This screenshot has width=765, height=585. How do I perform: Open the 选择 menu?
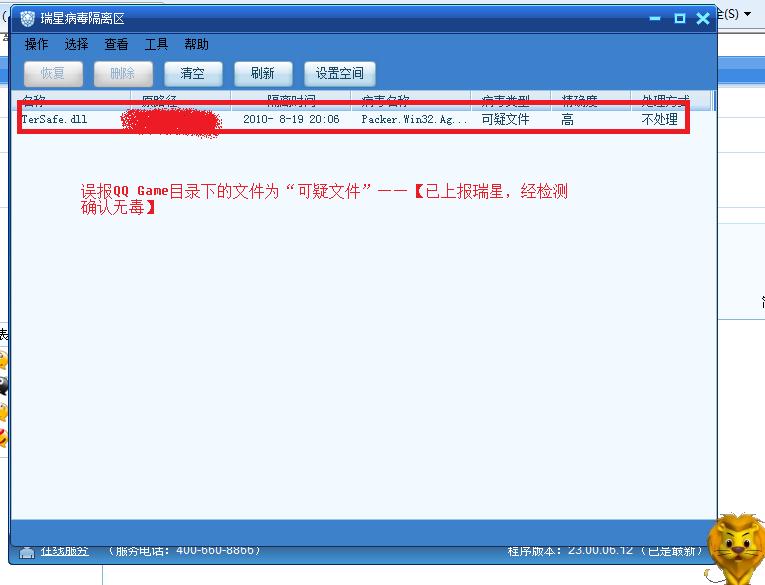[76, 44]
